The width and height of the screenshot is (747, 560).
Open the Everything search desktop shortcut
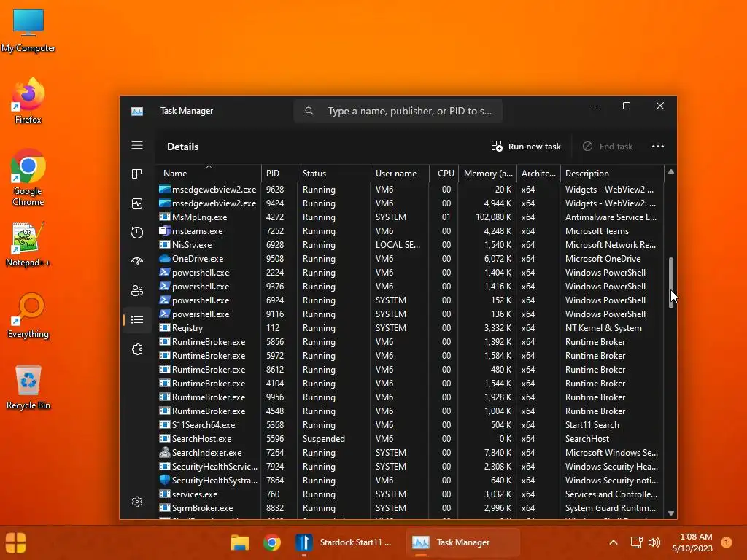28,315
